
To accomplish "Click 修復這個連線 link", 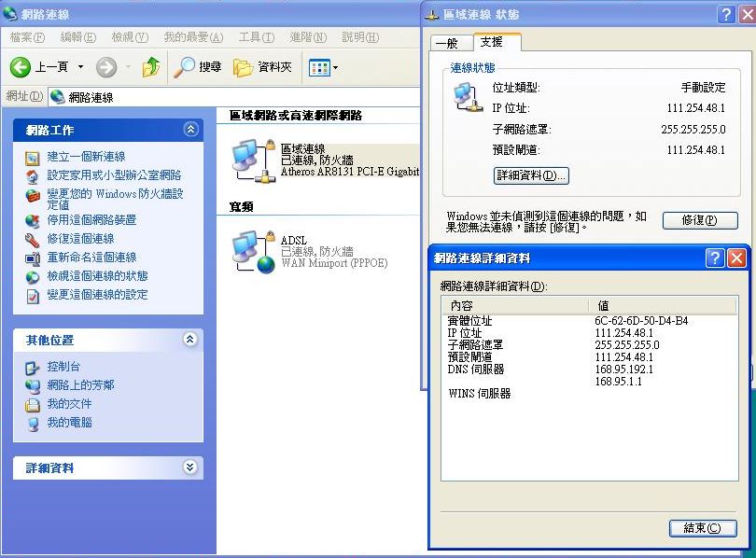I will pos(80,239).
